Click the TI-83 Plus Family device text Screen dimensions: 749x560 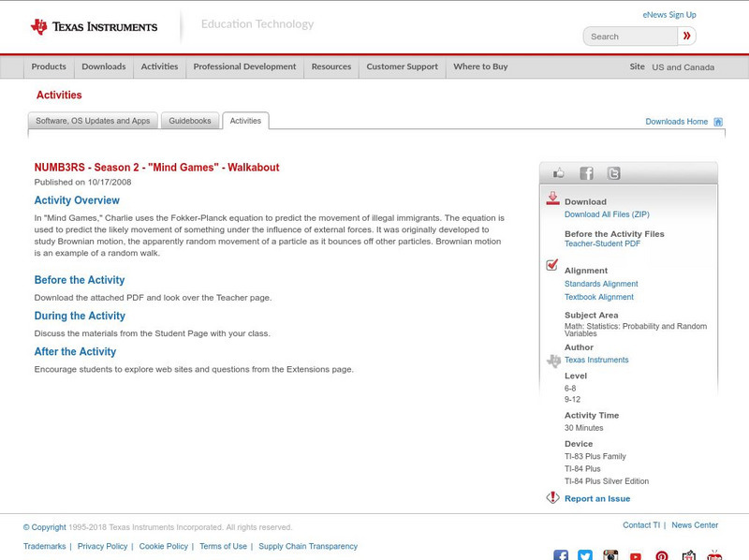595,456
